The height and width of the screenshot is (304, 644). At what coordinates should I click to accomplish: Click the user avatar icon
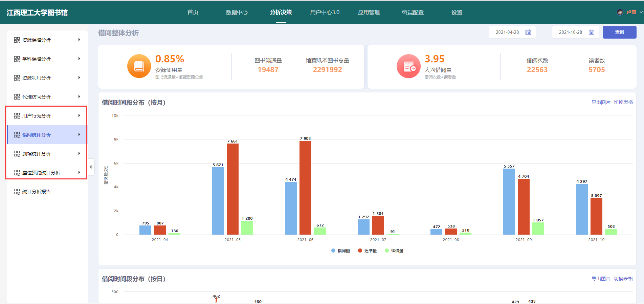tap(620, 12)
